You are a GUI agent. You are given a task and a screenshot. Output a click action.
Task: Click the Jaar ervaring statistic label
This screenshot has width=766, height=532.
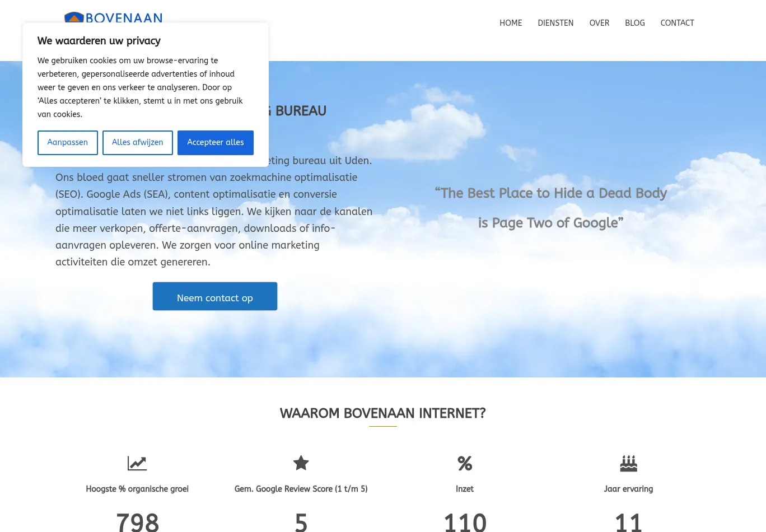pos(628,489)
